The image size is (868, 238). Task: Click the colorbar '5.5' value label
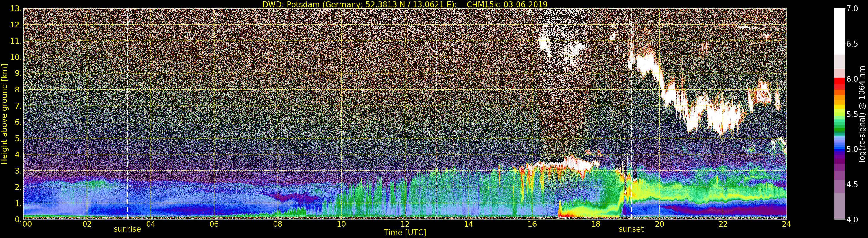click(x=852, y=114)
